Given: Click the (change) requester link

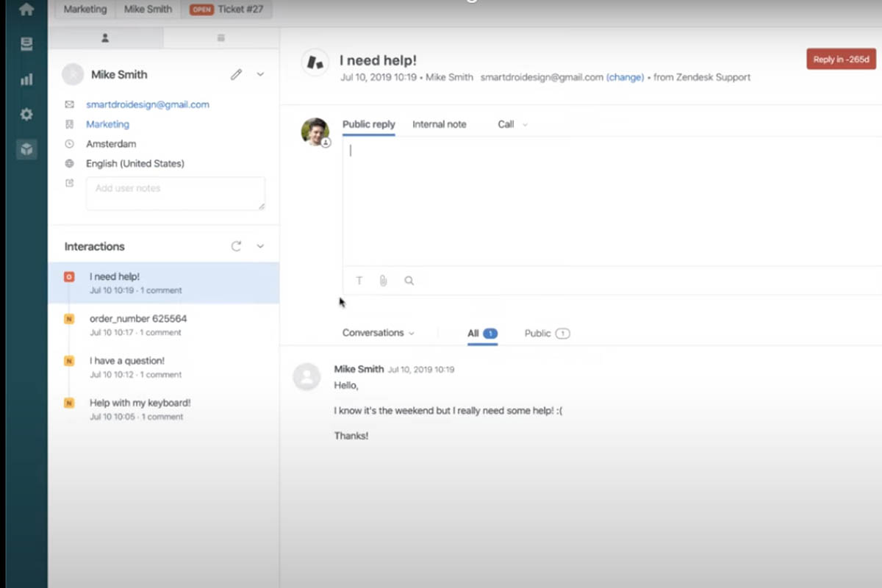Looking at the screenshot, I should (625, 77).
